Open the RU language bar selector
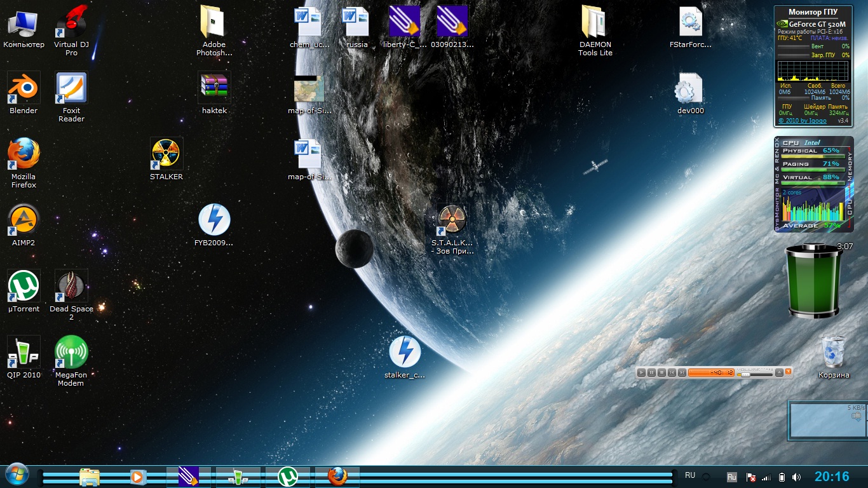Image resolution: width=868 pixels, height=488 pixels. [690, 475]
